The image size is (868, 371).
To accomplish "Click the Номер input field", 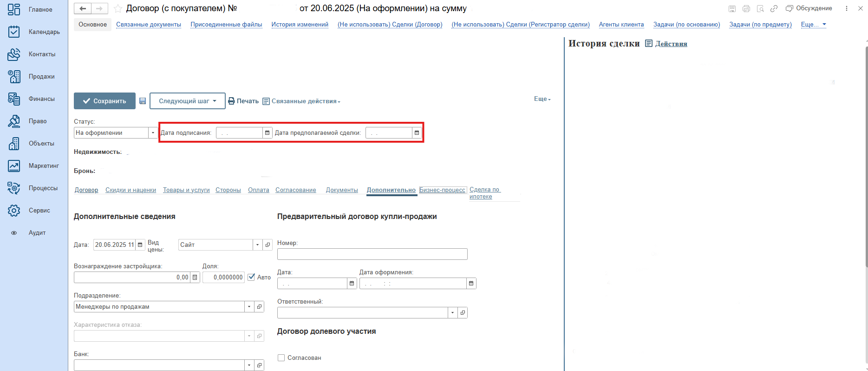I will pos(372,254).
